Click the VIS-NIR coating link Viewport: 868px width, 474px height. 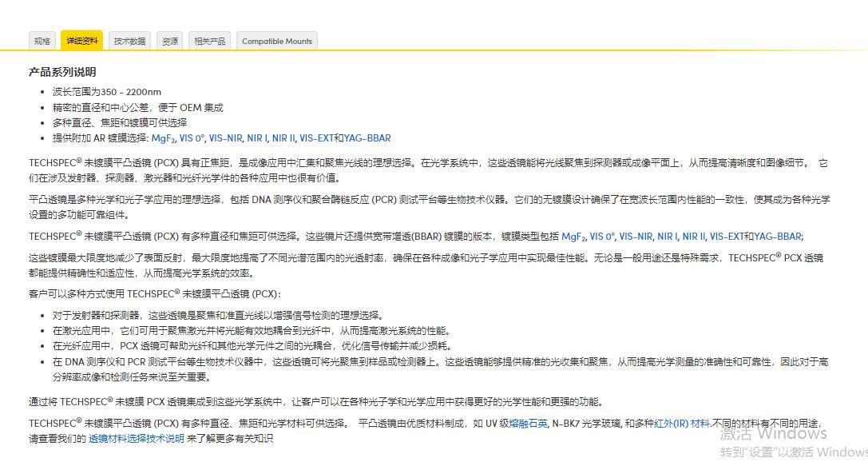point(224,137)
